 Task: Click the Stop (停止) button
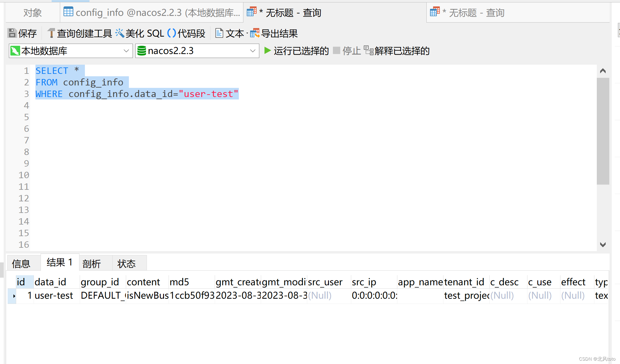tap(347, 51)
